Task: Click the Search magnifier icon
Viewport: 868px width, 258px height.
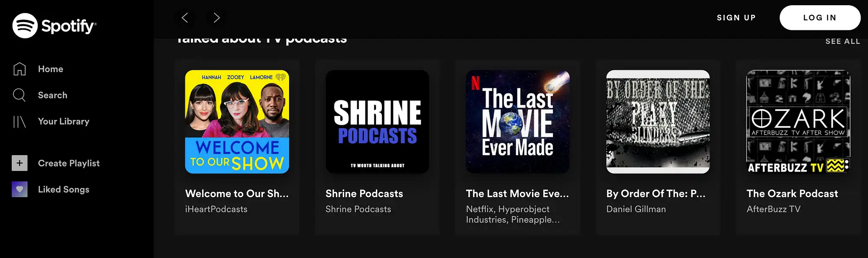Action: [x=20, y=95]
